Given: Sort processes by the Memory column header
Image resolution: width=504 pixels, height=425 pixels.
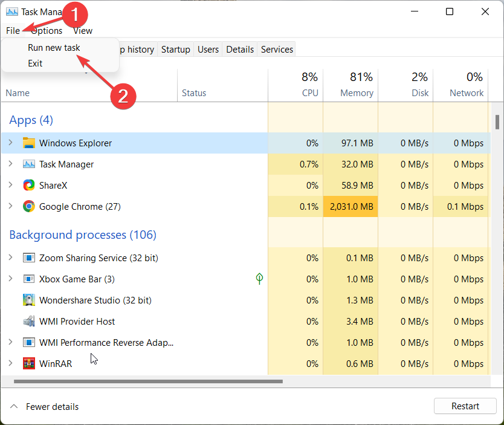Looking at the screenshot, I should [357, 92].
